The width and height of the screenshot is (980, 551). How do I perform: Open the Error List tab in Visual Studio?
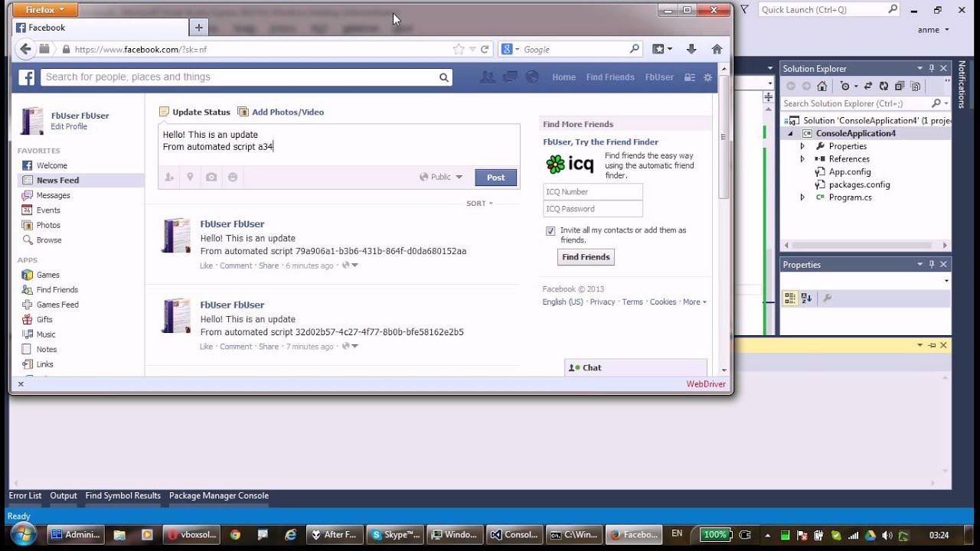tap(25, 496)
